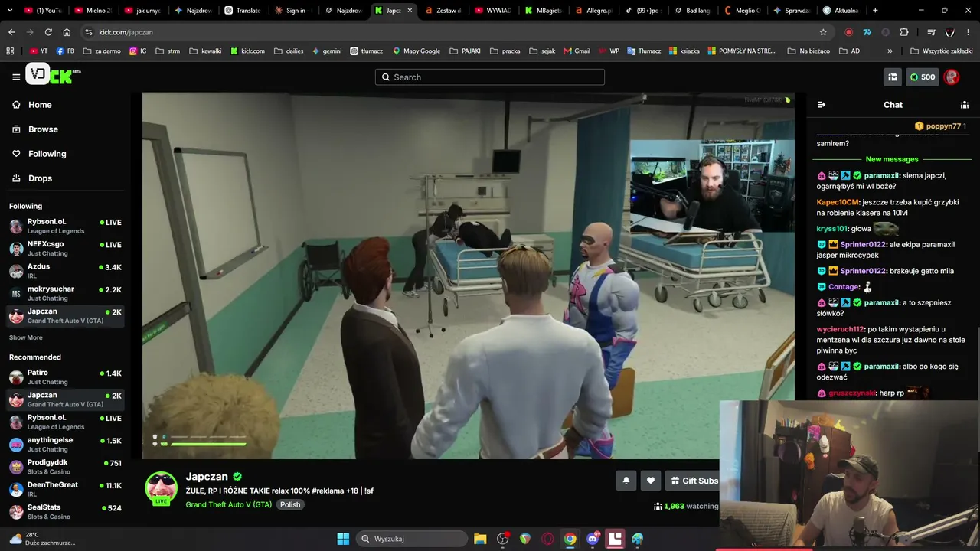Open the 500 Kick points balance
The width and height of the screenshot is (980, 551).
coord(922,77)
